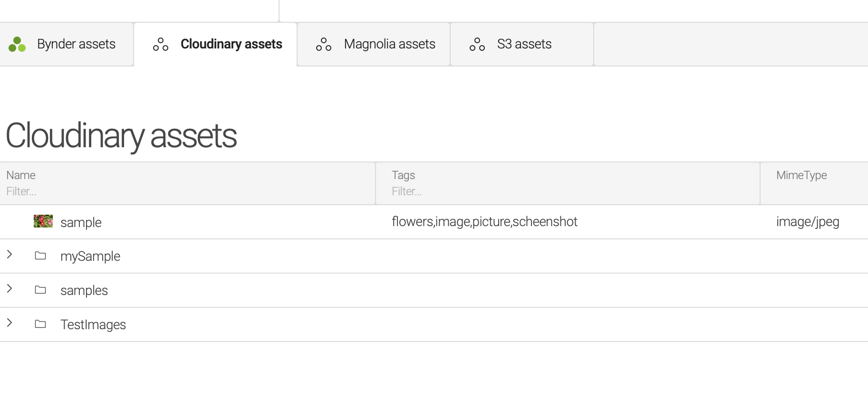Image resolution: width=868 pixels, height=399 pixels.
Task: Focus the Name column filter field
Action: click(x=188, y=191)
